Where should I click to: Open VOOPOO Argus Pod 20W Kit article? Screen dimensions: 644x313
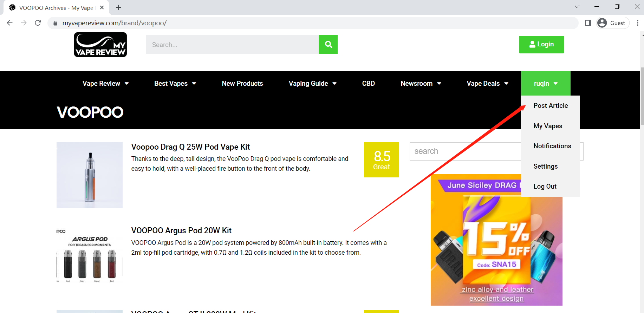point(181,230)
